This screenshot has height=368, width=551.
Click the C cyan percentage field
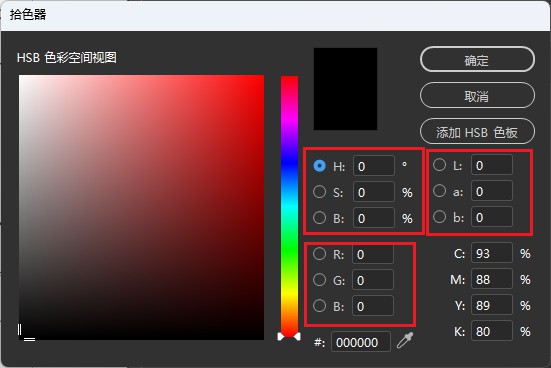[x=491, y=253]
